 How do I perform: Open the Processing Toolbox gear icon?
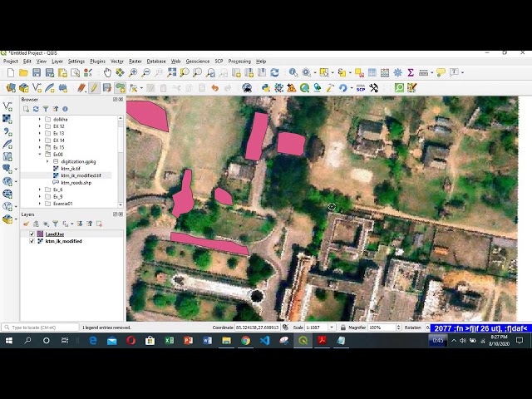(397, 72)
